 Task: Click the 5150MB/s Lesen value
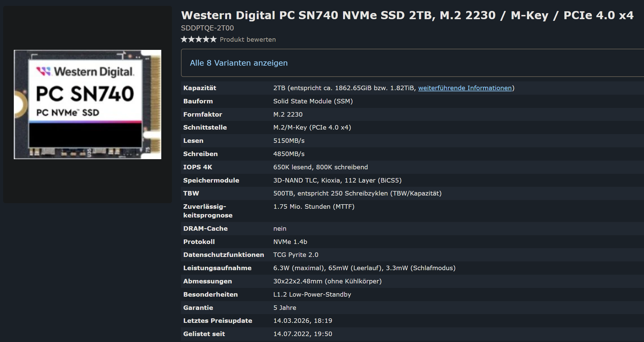click(x=289, y=141)
